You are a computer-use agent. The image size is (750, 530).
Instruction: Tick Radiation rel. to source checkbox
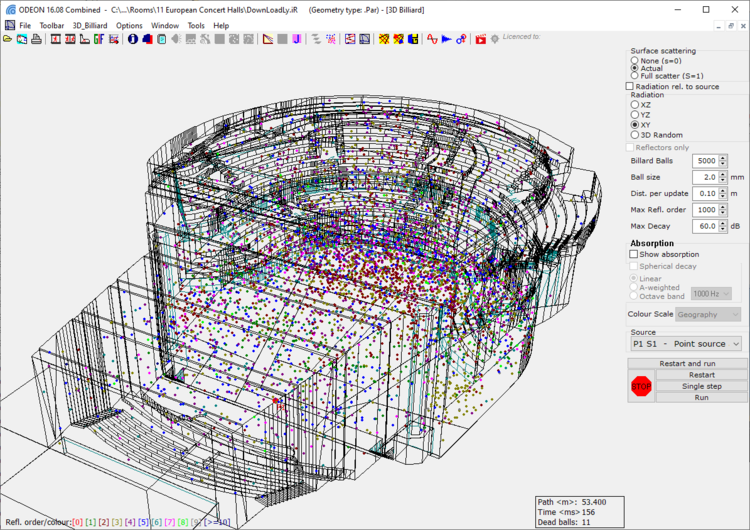[630, 86]
